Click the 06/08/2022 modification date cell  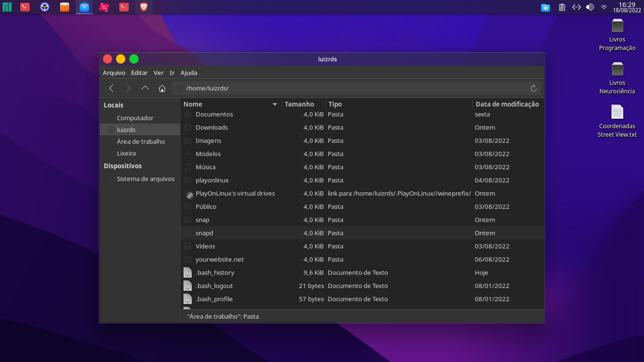492,260
